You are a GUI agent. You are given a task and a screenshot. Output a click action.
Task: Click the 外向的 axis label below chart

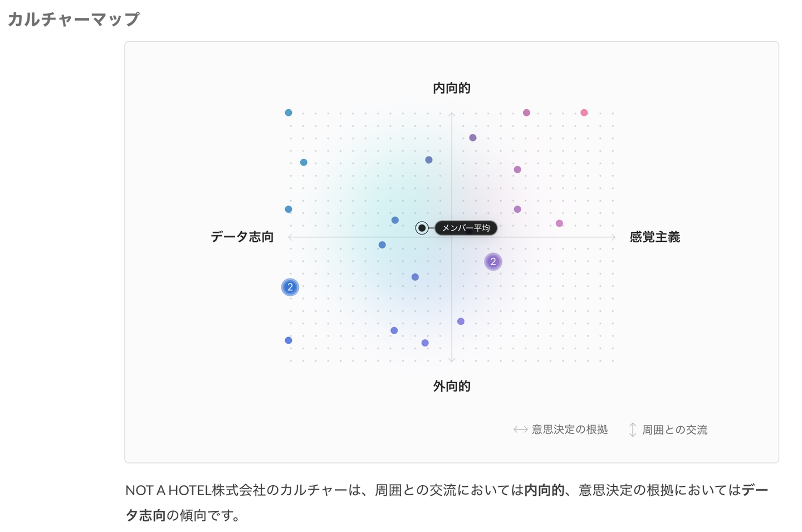tap(452, 386)
